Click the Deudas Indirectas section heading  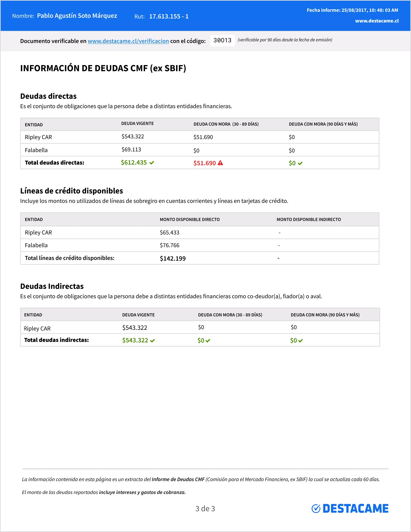point(52,286)
